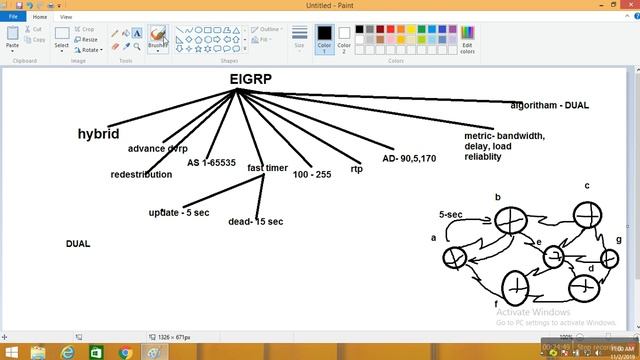Choose the Triangle shape

[x=236, y=30]
